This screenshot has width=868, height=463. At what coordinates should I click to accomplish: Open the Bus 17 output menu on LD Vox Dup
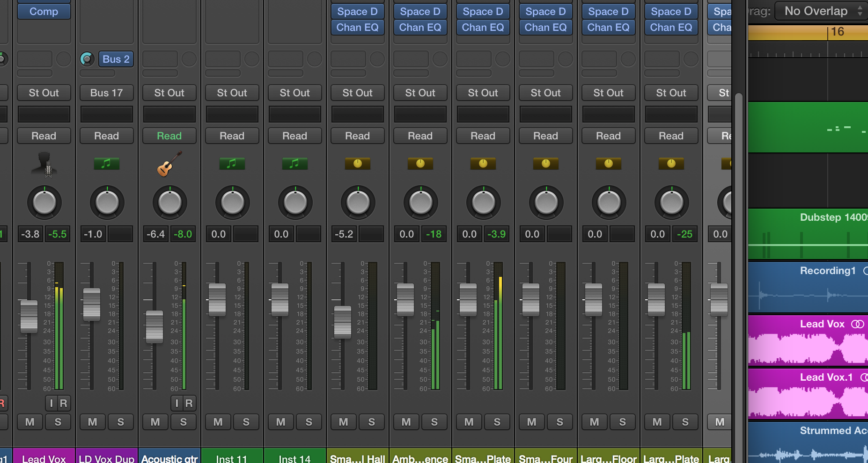click(x=106, y=93)
